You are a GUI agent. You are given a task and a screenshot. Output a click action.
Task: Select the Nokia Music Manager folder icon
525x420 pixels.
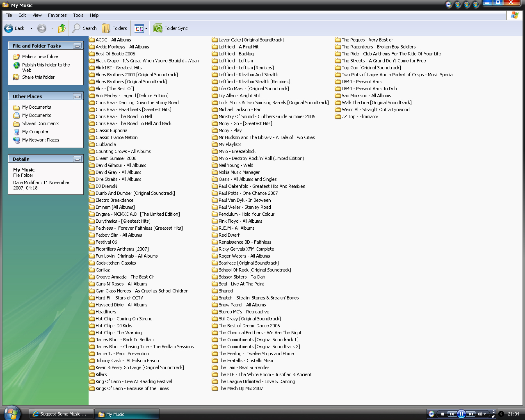coord(215,172)
